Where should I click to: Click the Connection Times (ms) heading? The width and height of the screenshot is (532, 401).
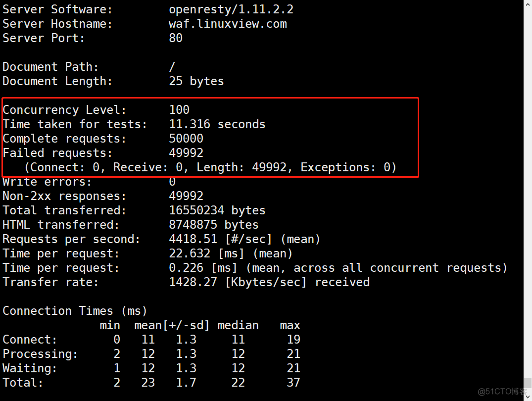tap(75, 311)
